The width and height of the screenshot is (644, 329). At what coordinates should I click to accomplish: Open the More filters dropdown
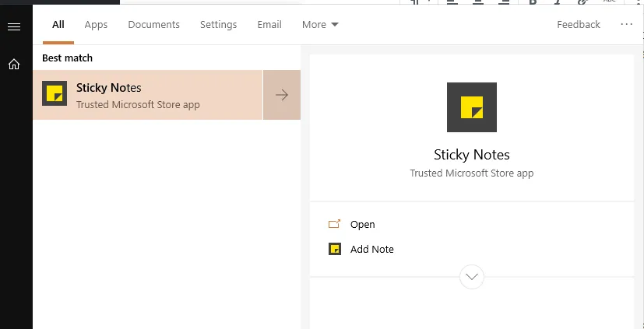point(320,25)
